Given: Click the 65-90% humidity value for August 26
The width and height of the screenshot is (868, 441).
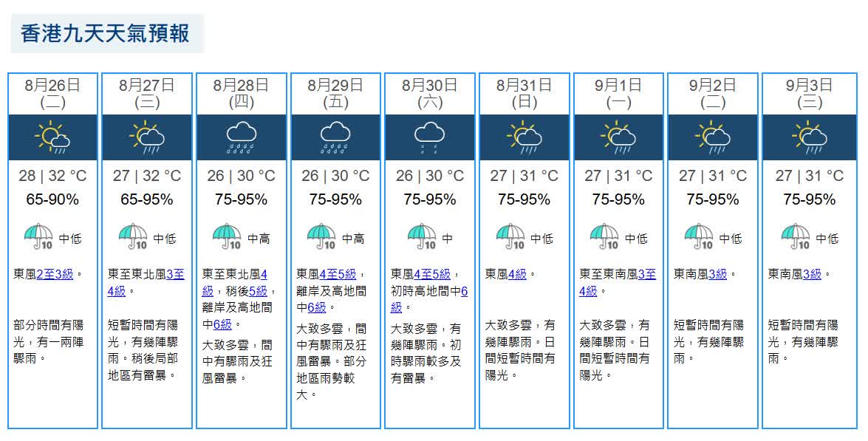Looking at the screenshot, I should (x=52, y=199).
